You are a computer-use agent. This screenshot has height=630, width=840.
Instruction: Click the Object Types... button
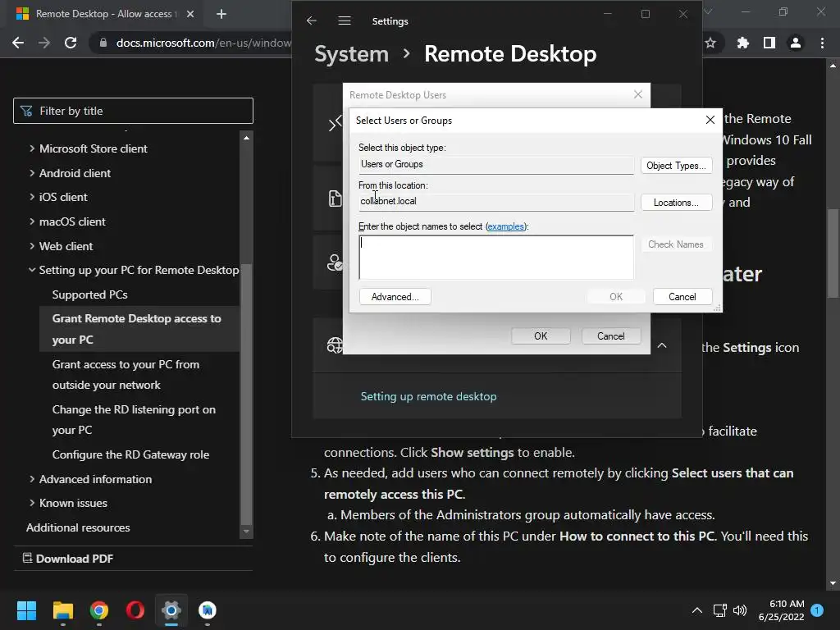[x=676, y=166]
